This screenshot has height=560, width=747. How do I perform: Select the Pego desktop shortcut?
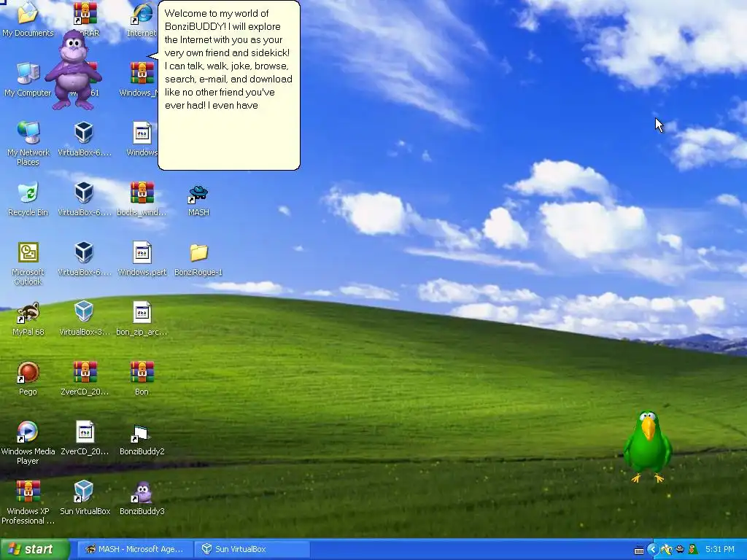(x=28, y=378)
